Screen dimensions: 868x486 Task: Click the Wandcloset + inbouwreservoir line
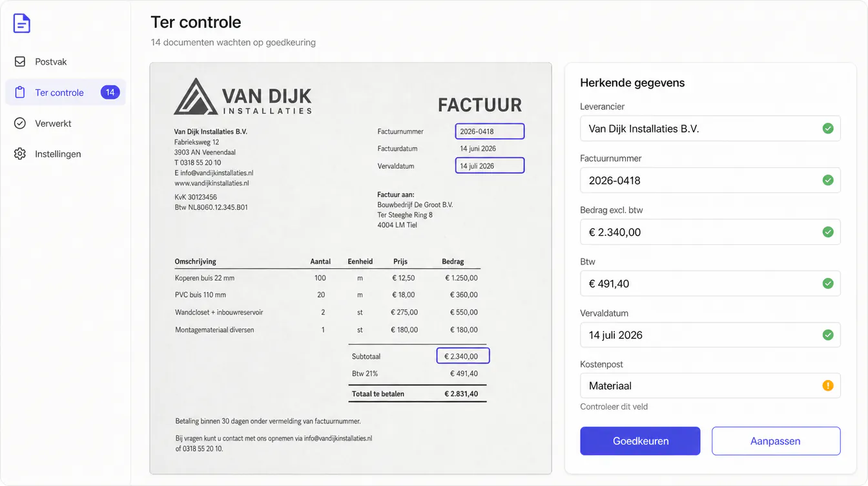coord(327,312)
